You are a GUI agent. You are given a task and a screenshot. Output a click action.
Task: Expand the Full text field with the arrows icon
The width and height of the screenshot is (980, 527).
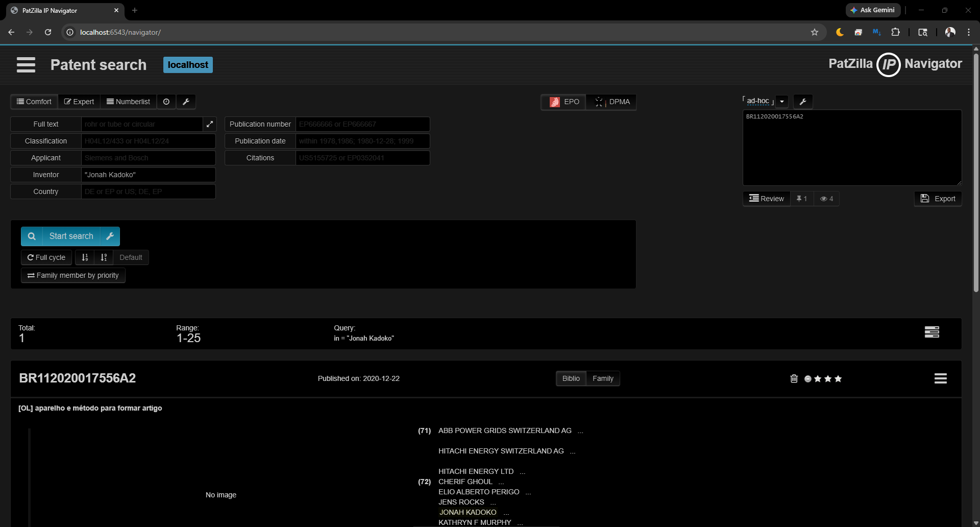210,124
